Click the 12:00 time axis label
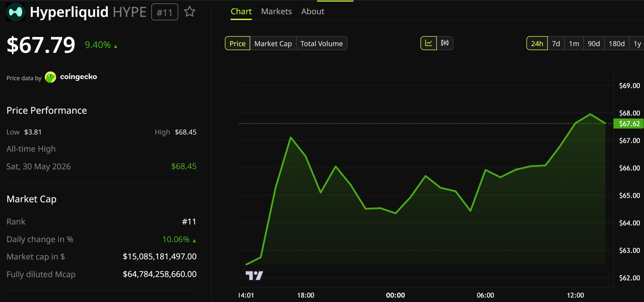The image size is (644, 302). [575, 295]
